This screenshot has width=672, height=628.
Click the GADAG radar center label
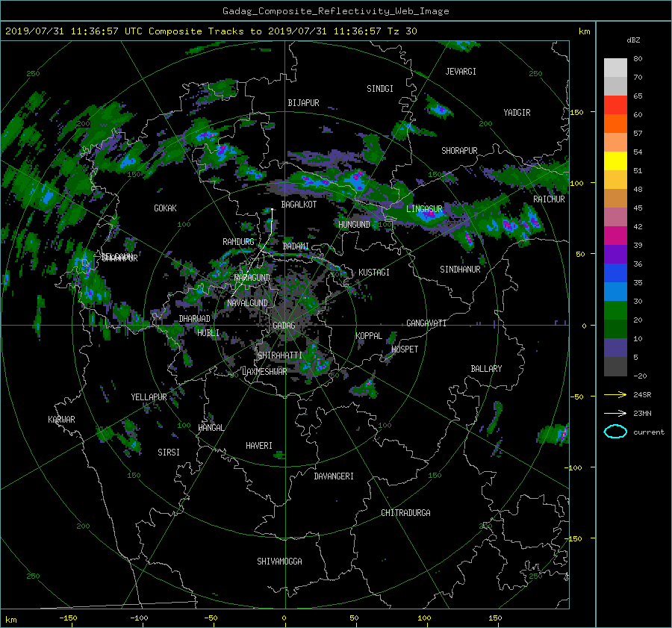pos(284,326)
